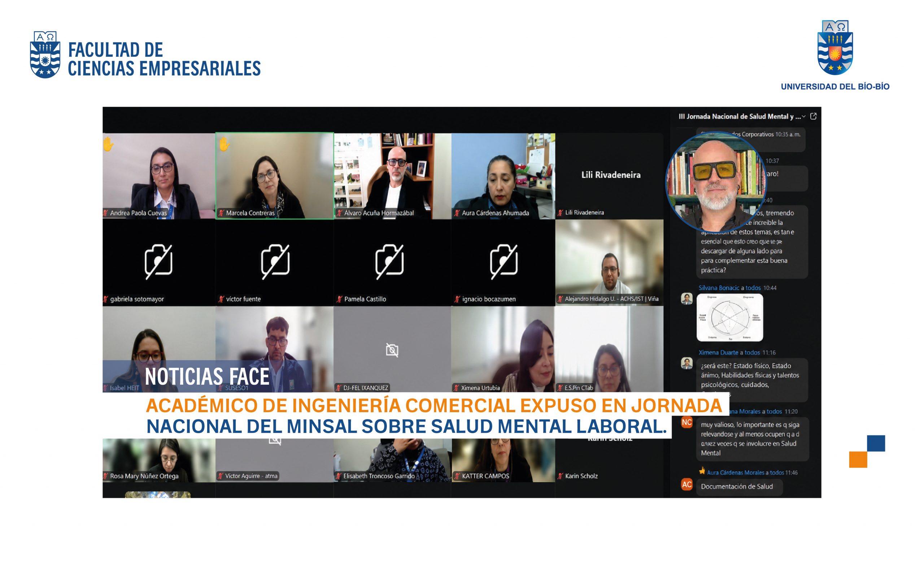Viewport: 924px width, 578px height.
Task: Click the Facultad de Ciencias Empresariales shield logo
Action: 45,55
